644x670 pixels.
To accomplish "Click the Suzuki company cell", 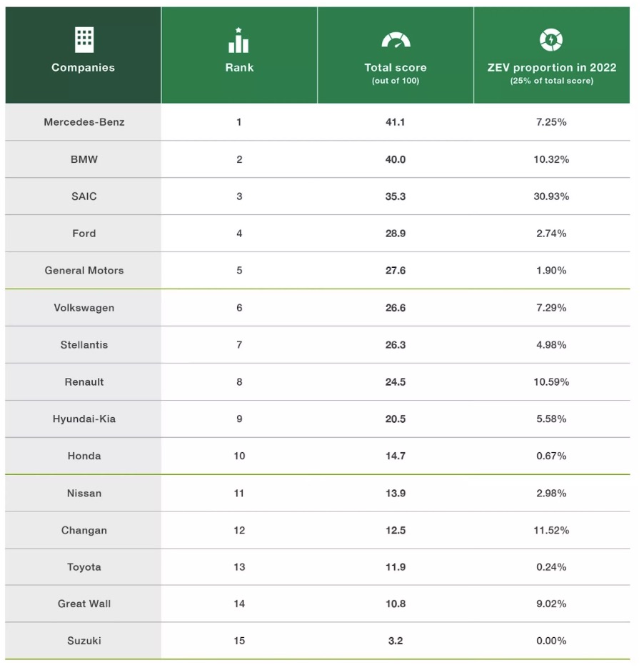I will (84, 641).
